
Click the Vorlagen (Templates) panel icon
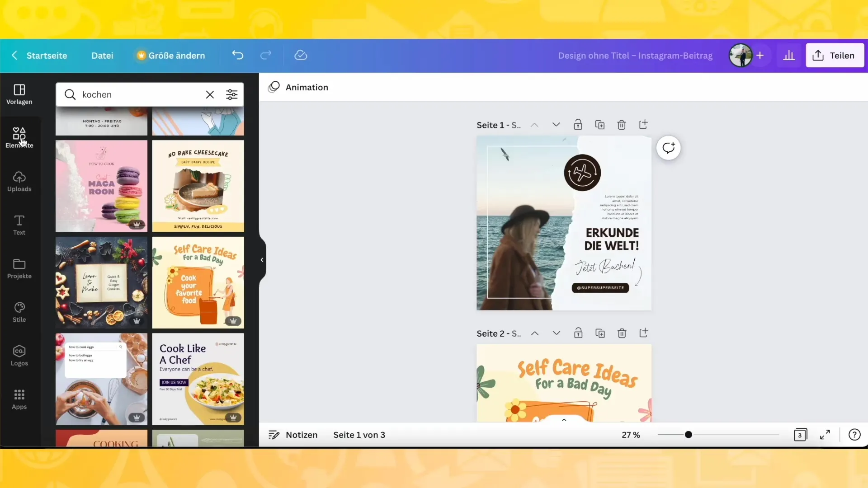click(19, 94)
